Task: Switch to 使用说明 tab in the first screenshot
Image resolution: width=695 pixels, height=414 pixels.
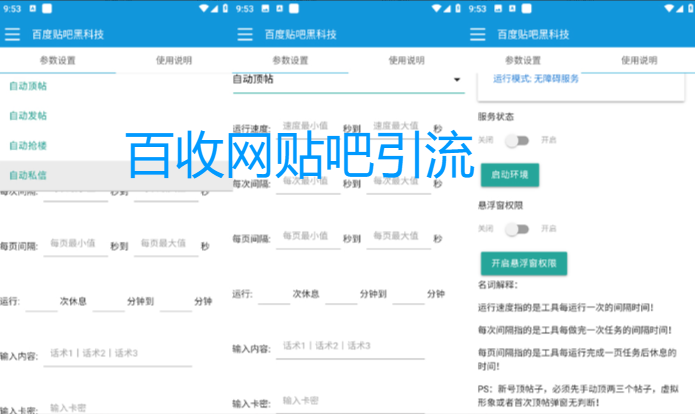Action: [174, 60]
